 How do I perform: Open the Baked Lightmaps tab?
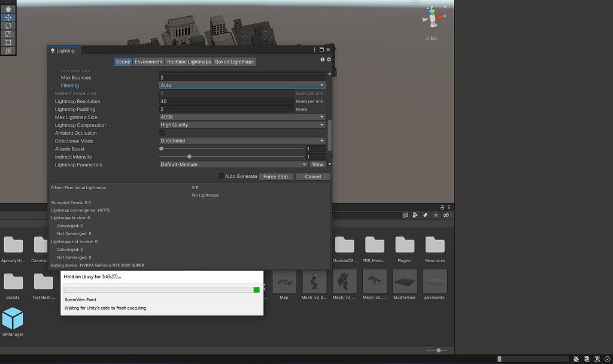(234, 62)
